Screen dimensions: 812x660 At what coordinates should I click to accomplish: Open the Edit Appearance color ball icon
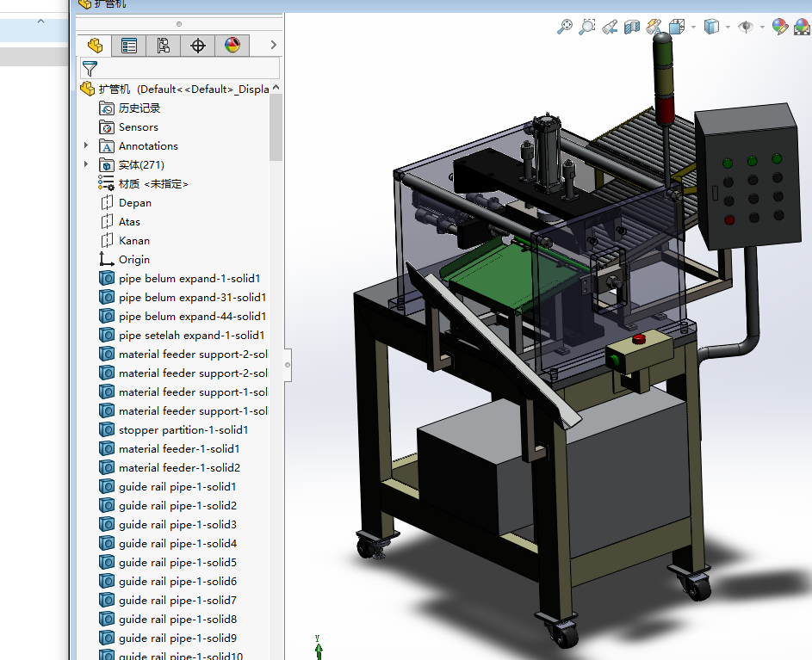[x=779, y=27]
